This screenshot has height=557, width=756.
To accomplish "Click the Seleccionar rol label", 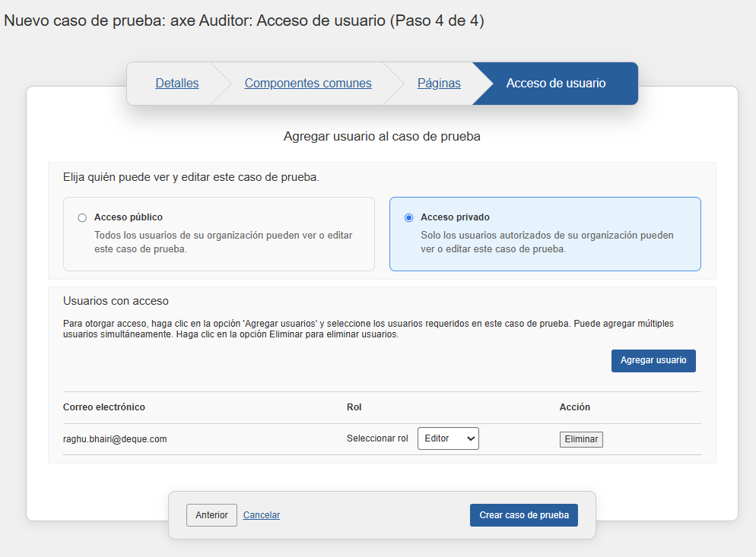I will tap(377, 439).
